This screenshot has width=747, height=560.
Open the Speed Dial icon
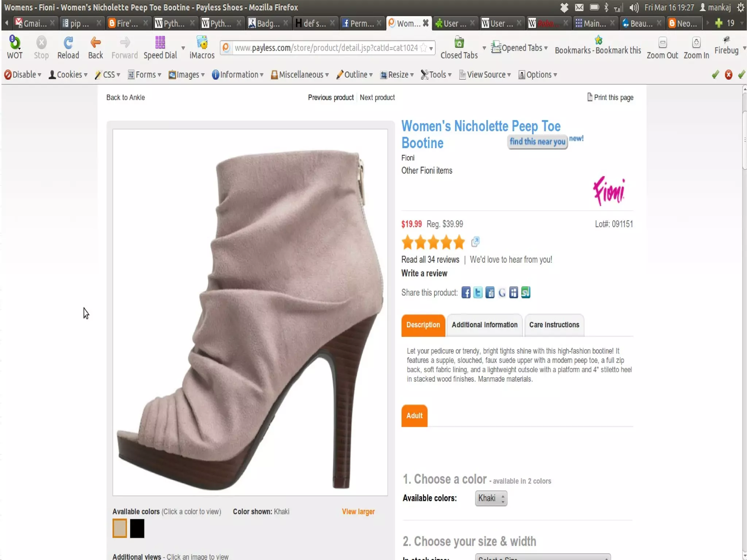point(160,43)
